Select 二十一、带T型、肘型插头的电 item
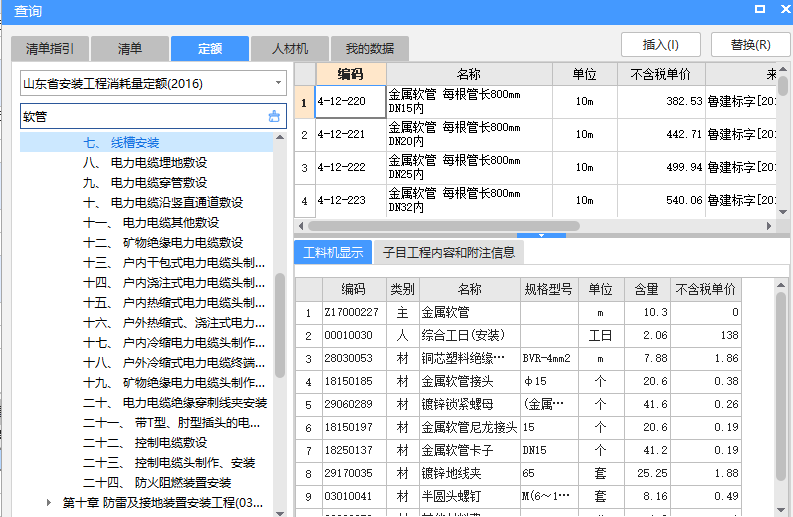Screen dimensions: 793x517 172,422
